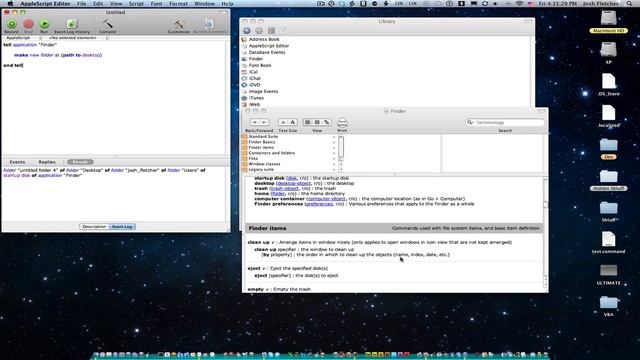Expand the Window classes suite arrow
The width and height of the screenshot is (640, 360).
click(334, 164)
